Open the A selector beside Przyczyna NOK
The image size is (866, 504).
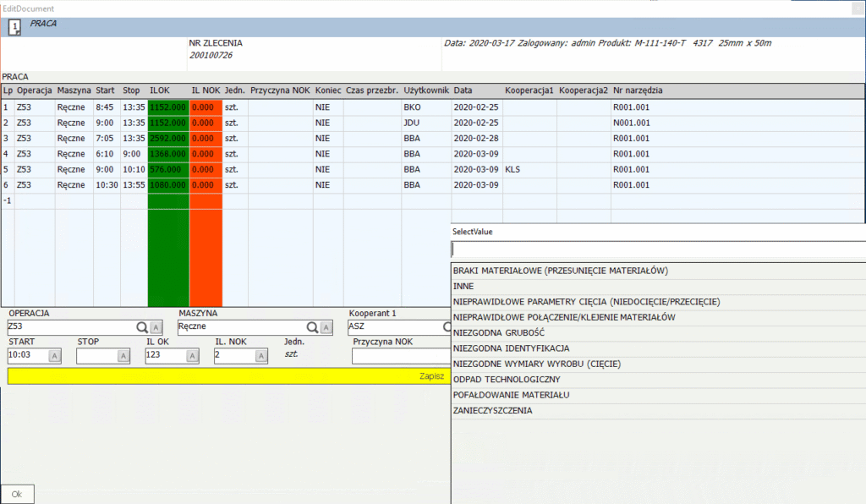tap(447, 355)
